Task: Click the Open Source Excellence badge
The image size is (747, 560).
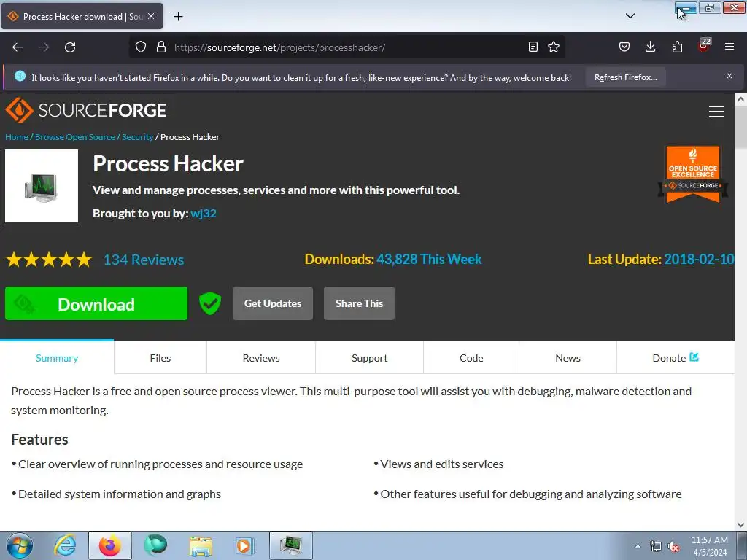Action: click(x=693, y=174)
